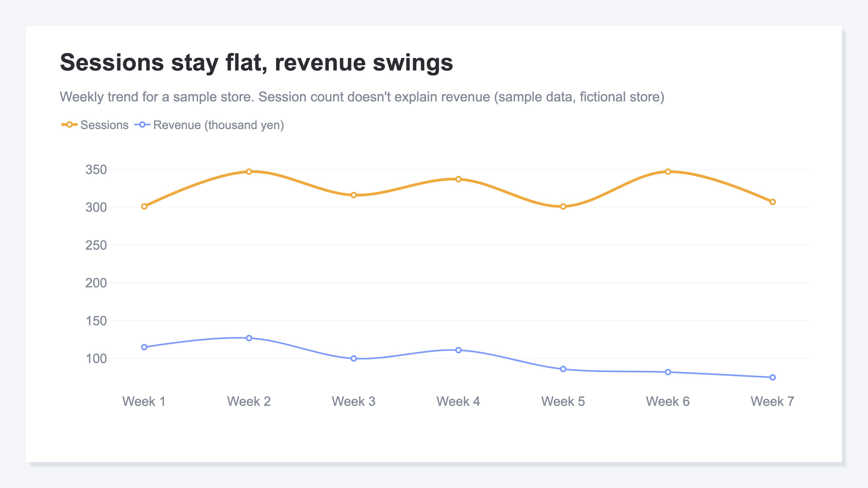Toggle the Revenue (thousand yen) legend item
This screenshot has width=868, height=488.
click(x=209, y=125)
